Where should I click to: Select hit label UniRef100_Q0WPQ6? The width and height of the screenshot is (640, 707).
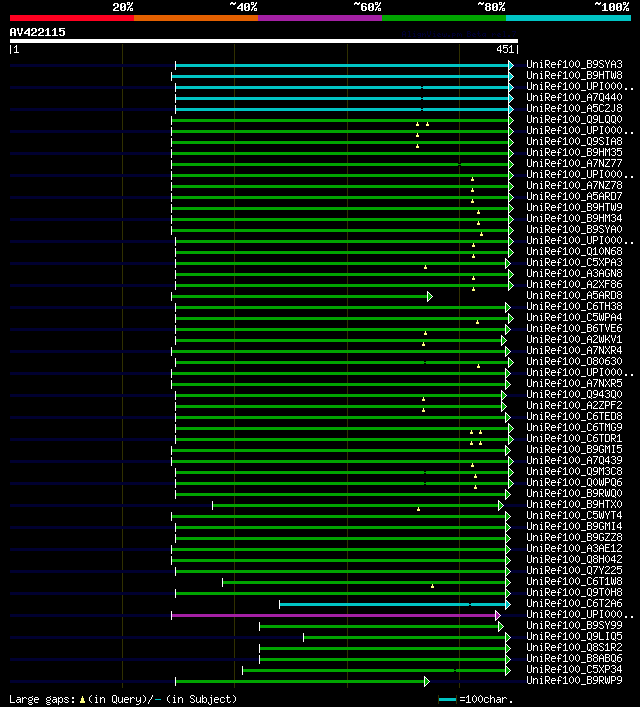(x=574, y=482)
